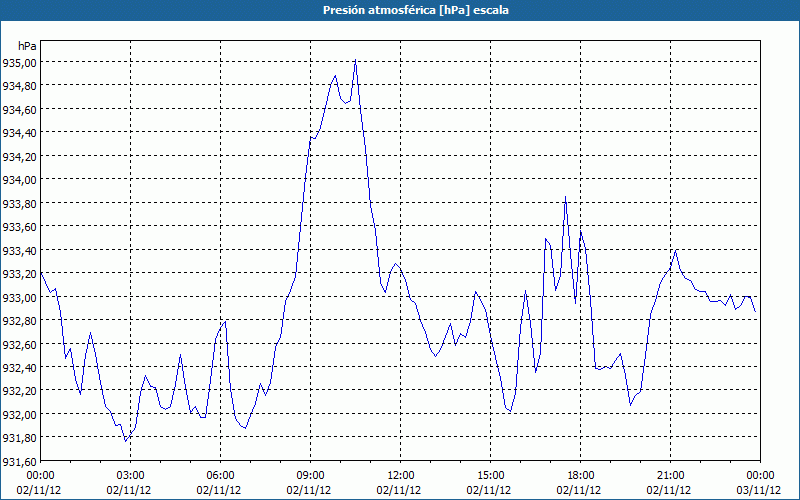Select the 933,00 y-axis value
800x500 pixels.
pos(19,297)
